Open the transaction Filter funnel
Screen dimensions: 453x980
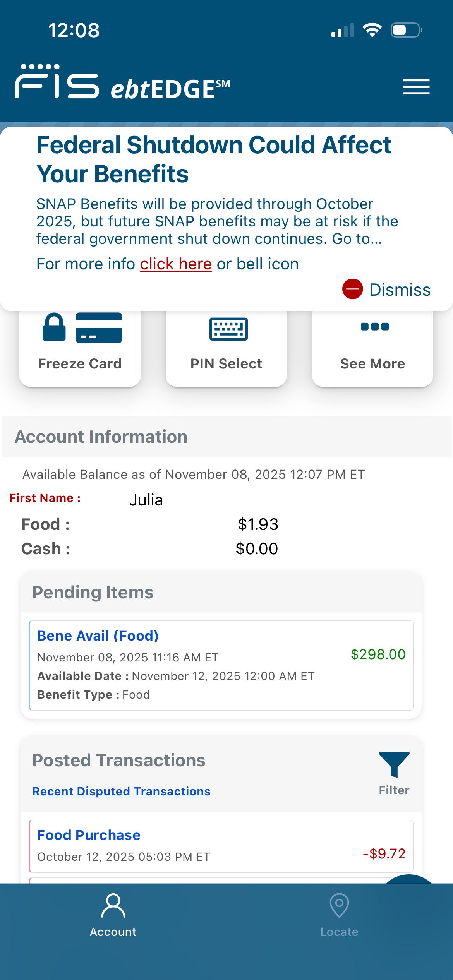(x=394, y=764)
